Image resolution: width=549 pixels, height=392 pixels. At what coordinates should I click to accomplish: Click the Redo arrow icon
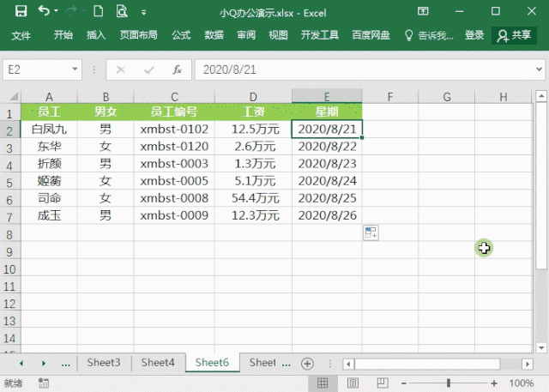coord(71,11)
